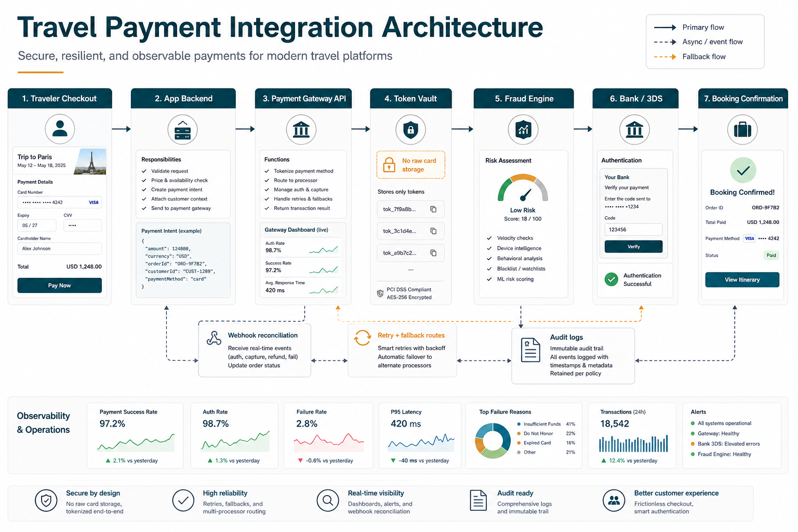Select the 4. Token Vault header
Image resolution: width=798 pixels, height=532 pixels.
pyautogui.click(x=411, y=98)
